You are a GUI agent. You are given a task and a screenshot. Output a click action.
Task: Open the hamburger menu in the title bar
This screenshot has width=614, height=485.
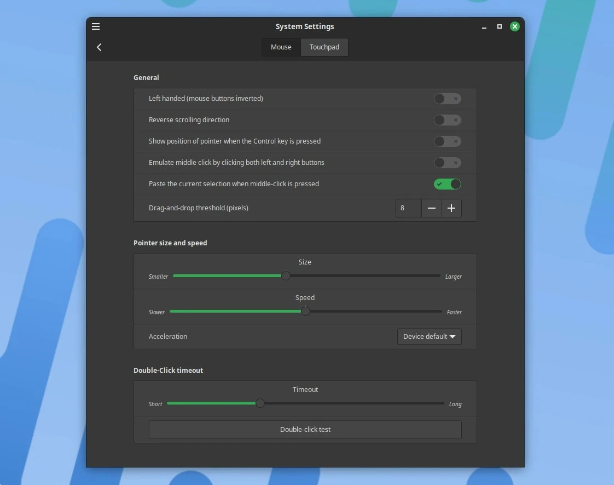[x=96, y=26]
